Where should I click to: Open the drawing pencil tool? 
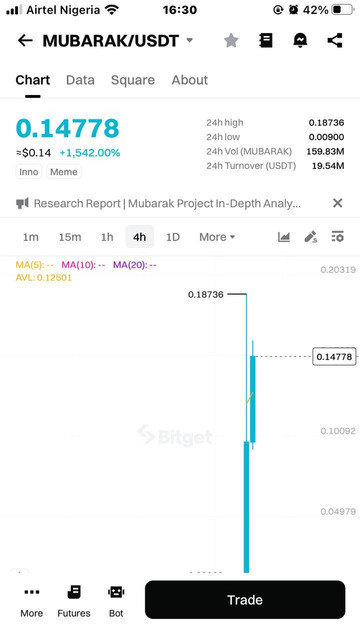coord(311,237)
